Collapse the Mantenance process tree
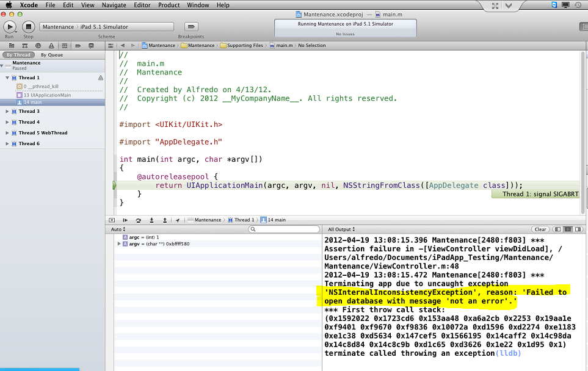 [2, 65]
